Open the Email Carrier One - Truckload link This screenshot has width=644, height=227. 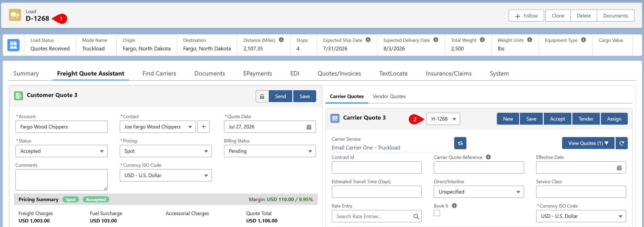[x=366, y=148]
